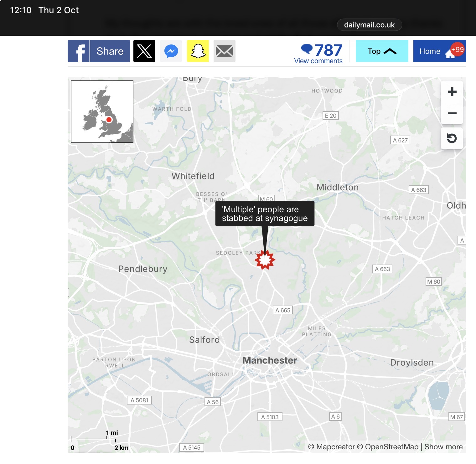
Task: Share to Snapchat
Action: [x=198, y=51]
